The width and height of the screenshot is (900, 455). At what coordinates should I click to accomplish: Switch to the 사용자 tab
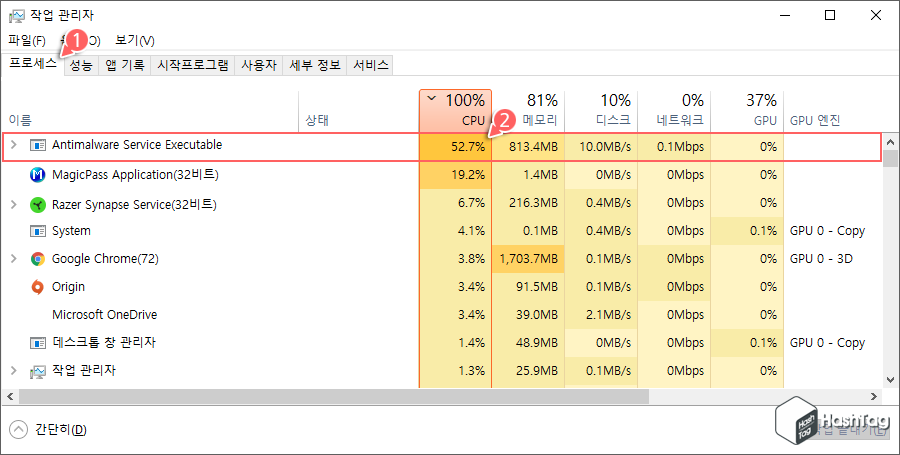[x=259, y=65]
